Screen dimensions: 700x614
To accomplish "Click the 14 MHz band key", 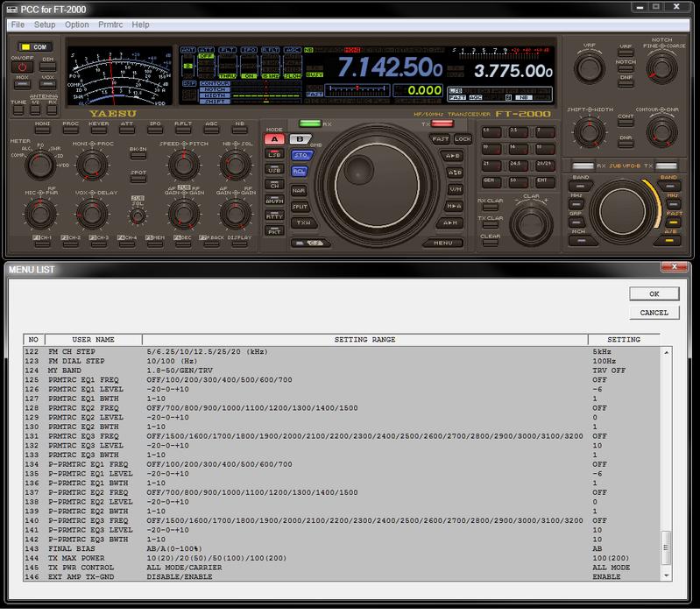I will (519, 149).
